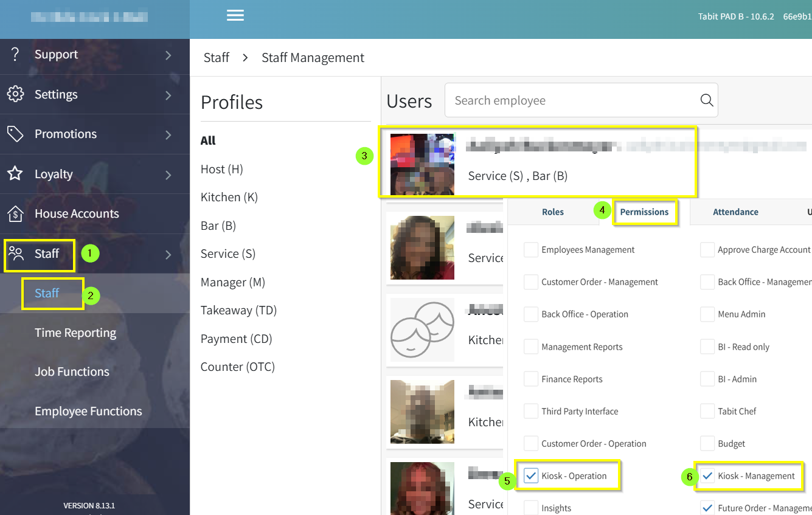Image resolution: width=812 pixels, height=515 pixels.
Task: Uncheck the Kiosk - Management checkbox
Action: [707, 475]
